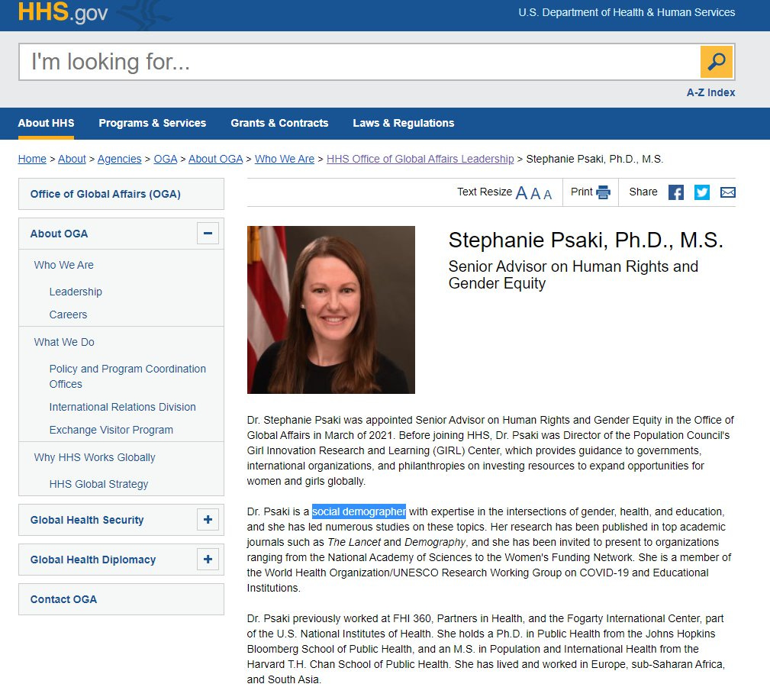This screenshot has width=770, height=700.
Task: Click the Print printer icon
Action: pyautogui.click(x=603, y=192)
